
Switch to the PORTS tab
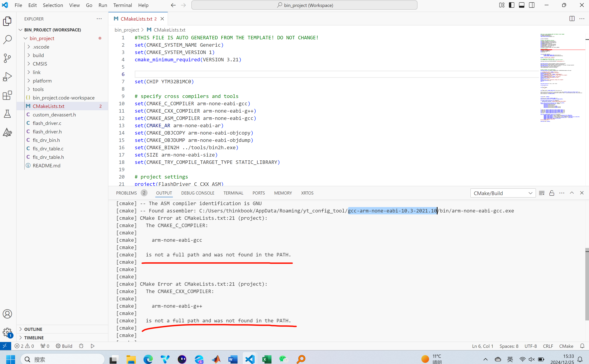tap(259, 193)
